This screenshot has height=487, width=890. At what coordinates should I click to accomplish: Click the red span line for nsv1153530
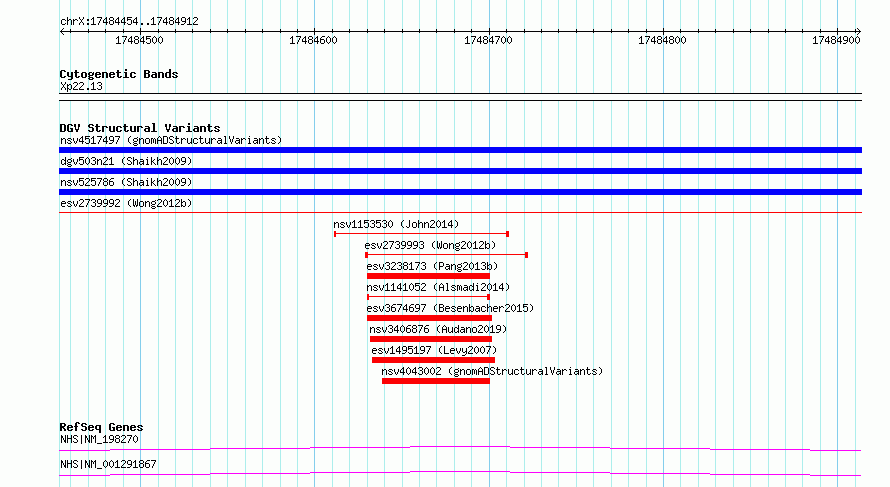(x=421, y=234)
